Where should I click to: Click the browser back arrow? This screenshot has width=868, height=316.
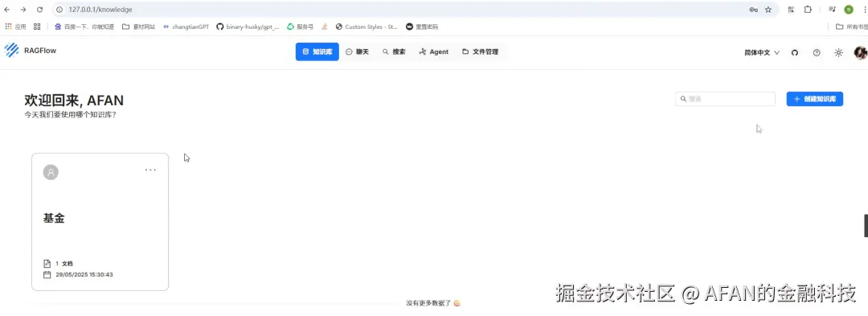click(x=7, y=10)
